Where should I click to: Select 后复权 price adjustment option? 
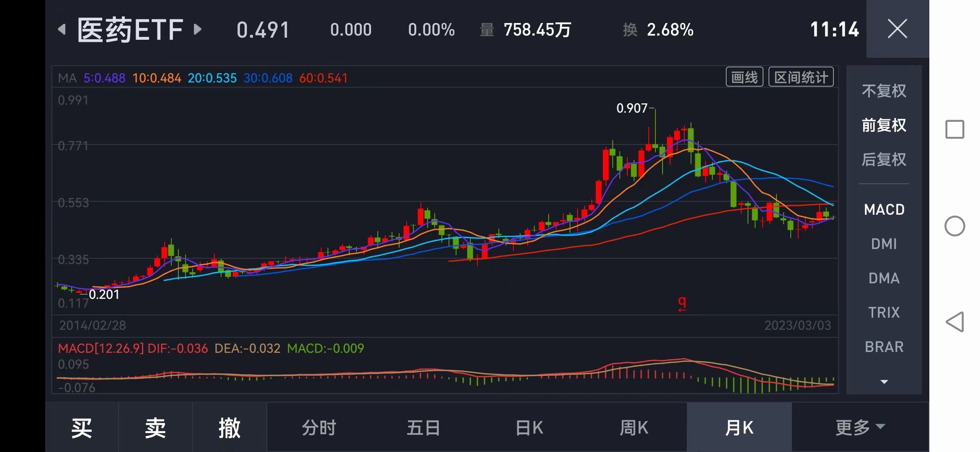pos(884,159)
